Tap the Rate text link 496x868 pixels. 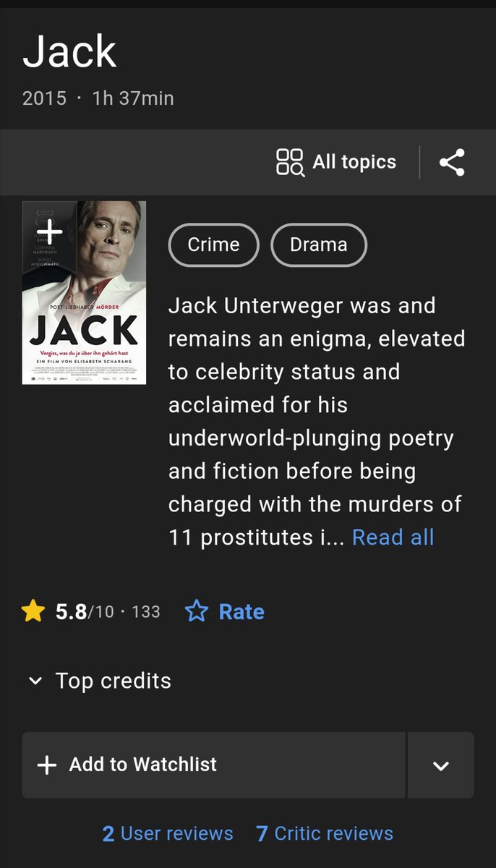[241, 612]
